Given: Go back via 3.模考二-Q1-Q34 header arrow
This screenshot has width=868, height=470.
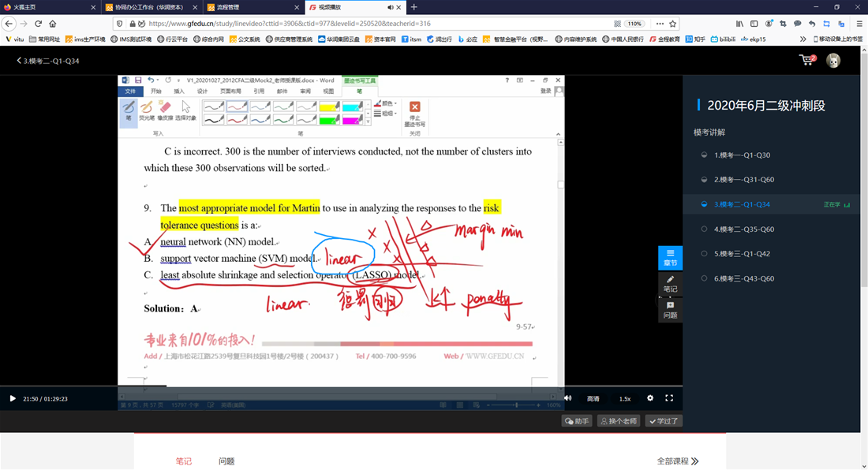Looking at the screenshot, I should click(x=18, y=61).
